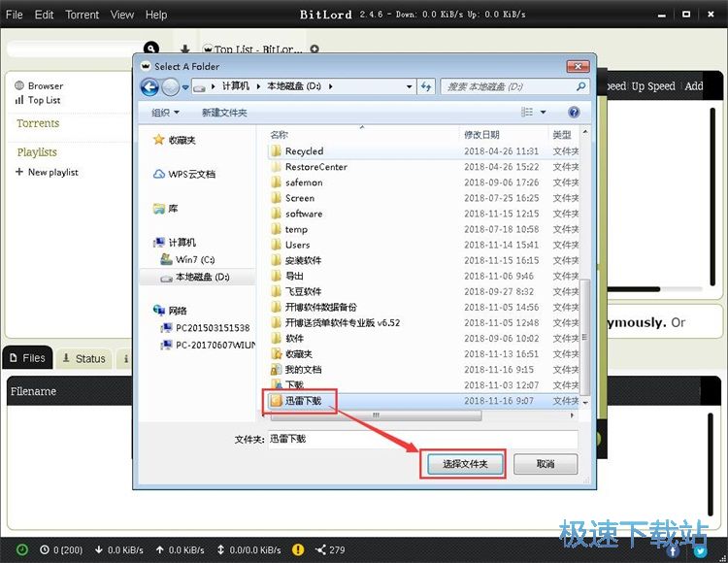Viewport: 728px width, 563px height.
Task: Click the 选择文件夹 button
Action: pyautogui.click(x=465, y=464)
